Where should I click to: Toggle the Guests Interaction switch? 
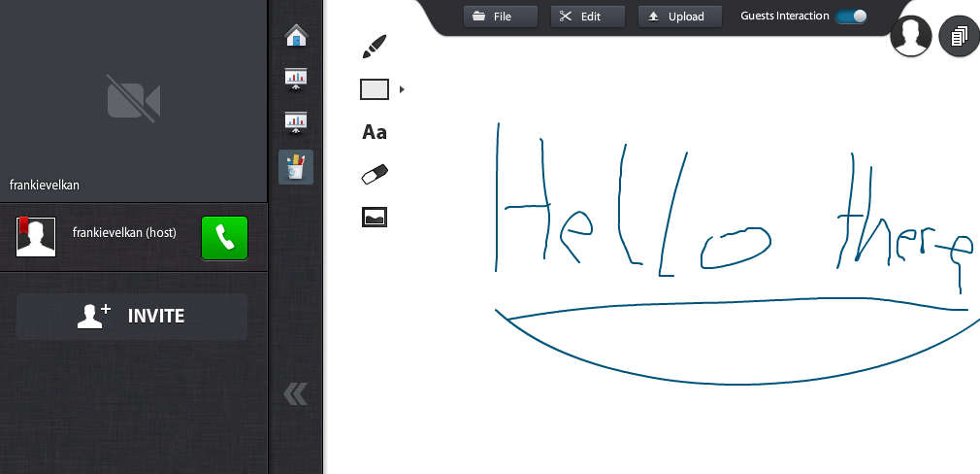point(851,17)
